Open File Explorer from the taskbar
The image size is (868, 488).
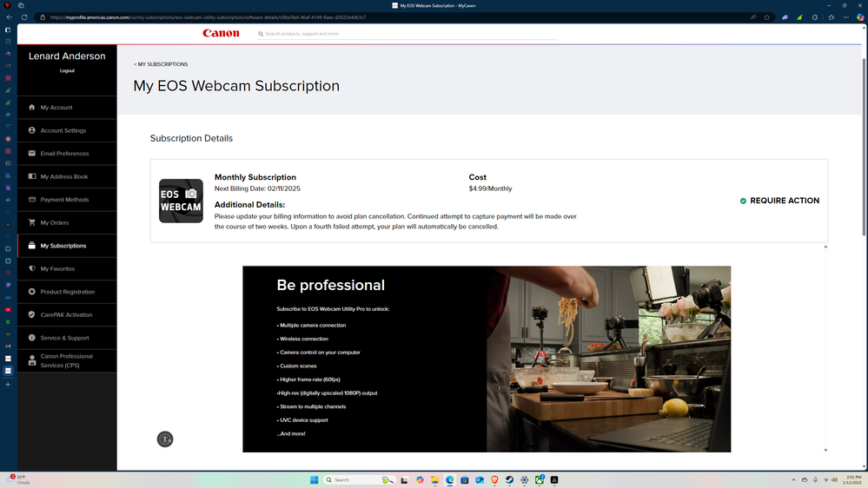(435, 479)
